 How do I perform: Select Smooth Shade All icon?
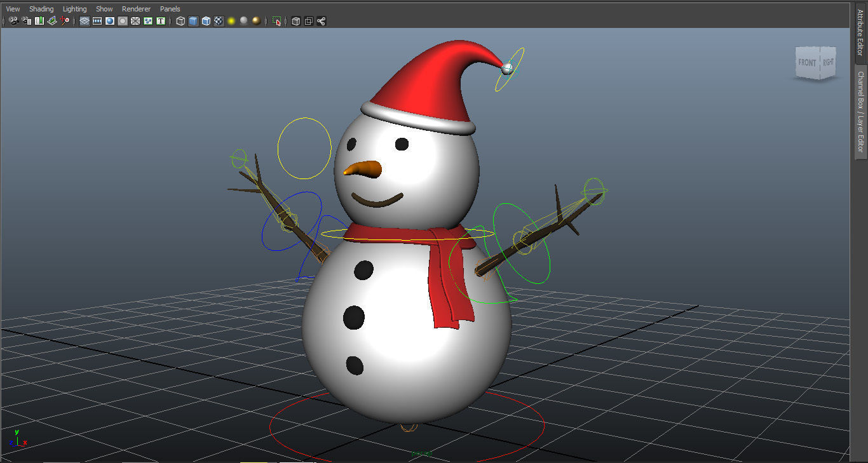pos(193,21)
